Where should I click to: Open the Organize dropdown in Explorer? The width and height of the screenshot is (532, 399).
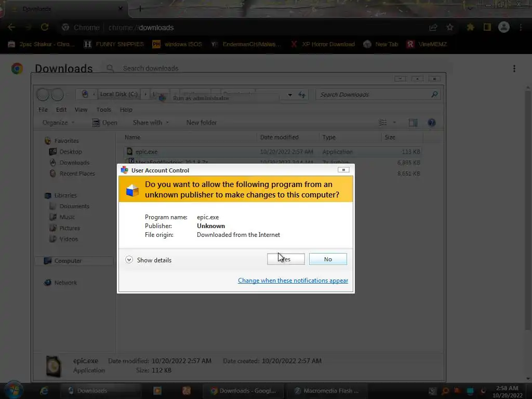coord(58,123)
